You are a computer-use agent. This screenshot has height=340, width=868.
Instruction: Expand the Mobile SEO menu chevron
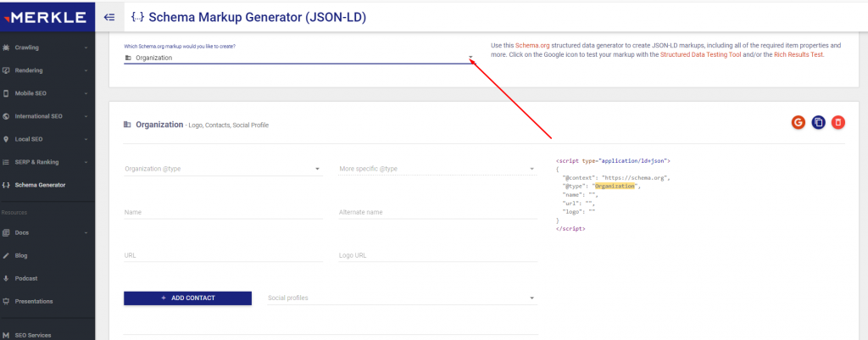(86, 93)
